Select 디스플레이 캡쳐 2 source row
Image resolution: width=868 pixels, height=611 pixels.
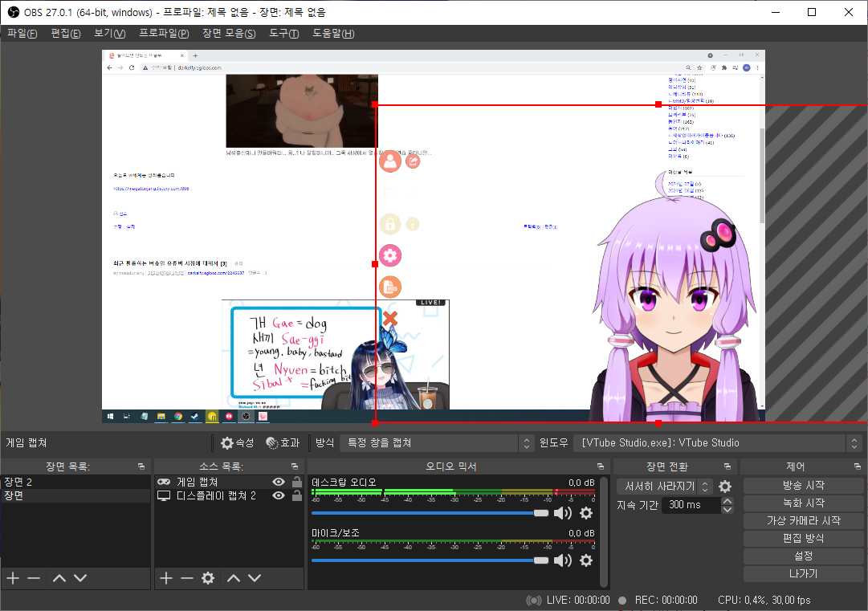[229, 496]
